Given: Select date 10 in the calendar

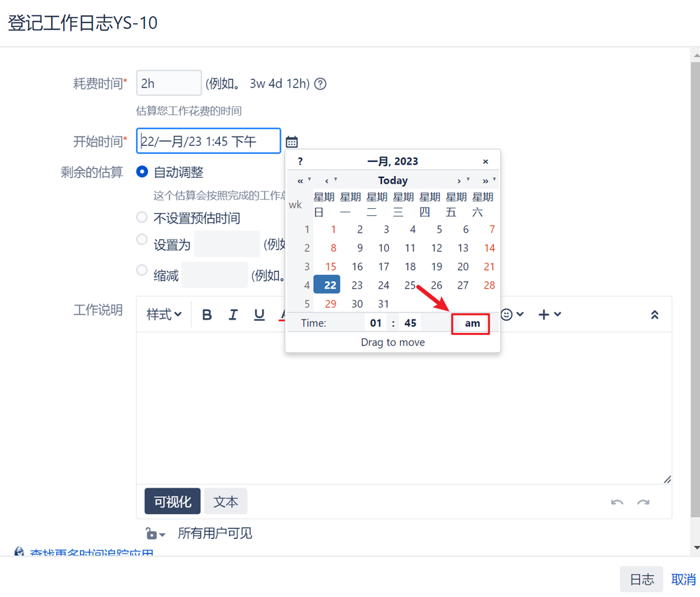Looking at the screenshot, I should click(383, 248).
